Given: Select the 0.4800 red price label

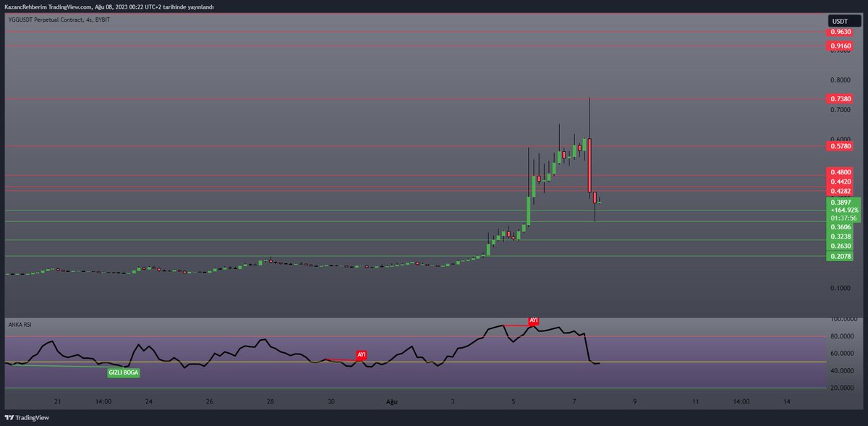Looking at the screenshot, I should click(841, 173).
